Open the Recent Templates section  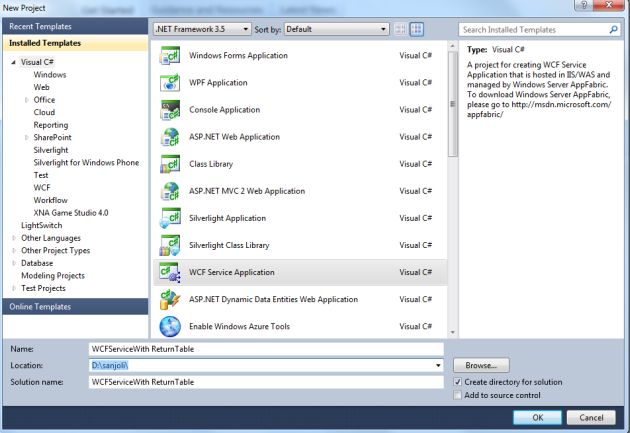(x=75, y=27)
